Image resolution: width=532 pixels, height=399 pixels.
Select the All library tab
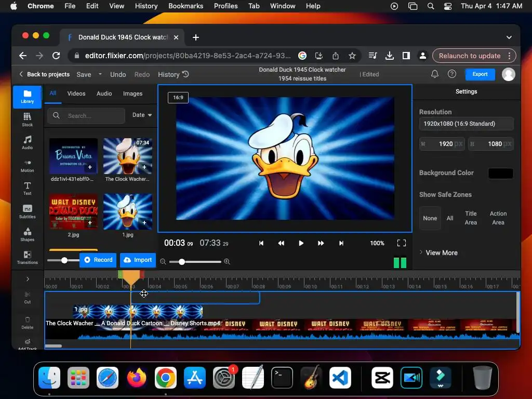tap(53, 93)
